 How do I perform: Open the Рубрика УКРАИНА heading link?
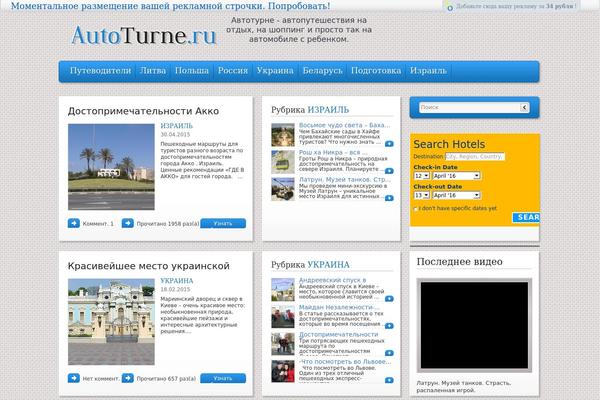328,265
